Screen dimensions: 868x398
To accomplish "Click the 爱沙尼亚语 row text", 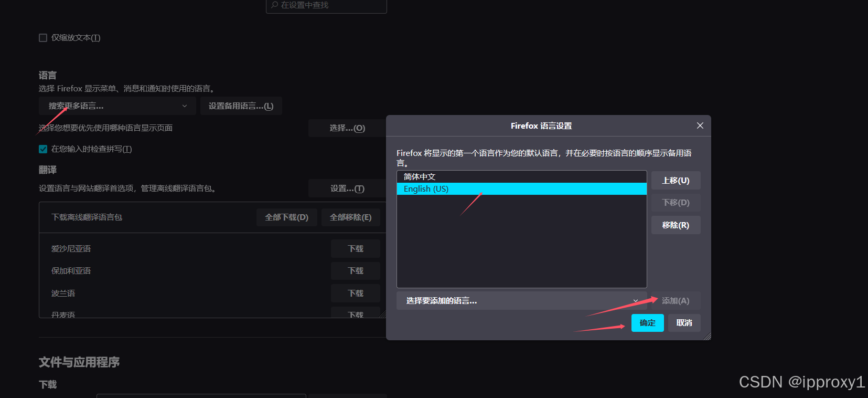I will coord(71,249).
